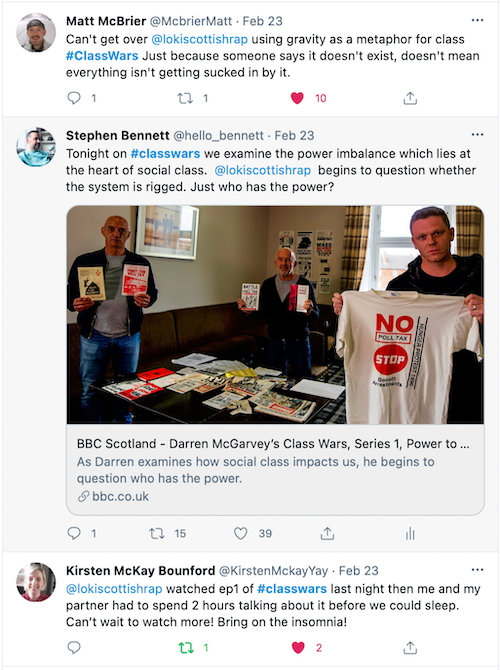Reply to Kirsten McKay Bounford's tweet
500x670 pixels.
click(x=74, y=647)
